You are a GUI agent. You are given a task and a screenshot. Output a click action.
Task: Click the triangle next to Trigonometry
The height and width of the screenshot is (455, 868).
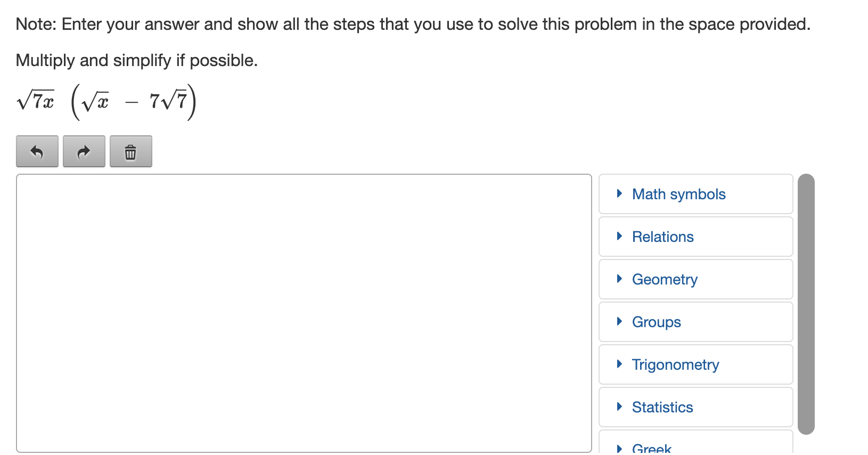click(x=619, y=364)
